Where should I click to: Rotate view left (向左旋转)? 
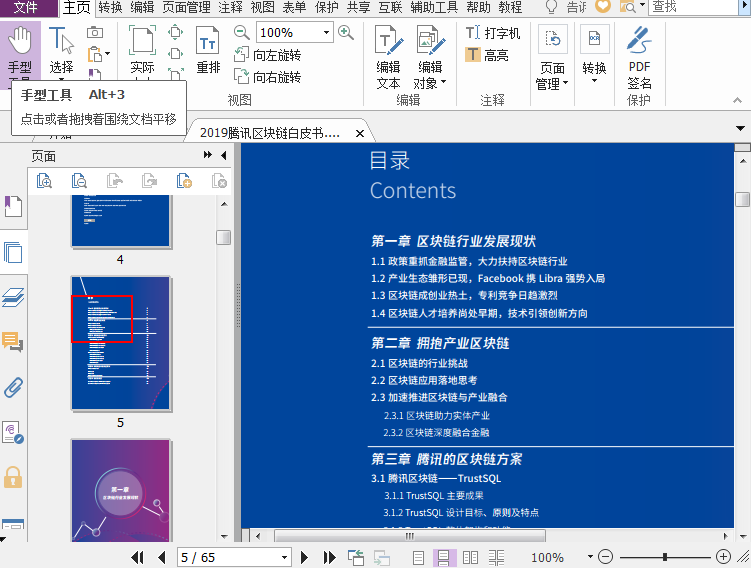pos(267,55)
